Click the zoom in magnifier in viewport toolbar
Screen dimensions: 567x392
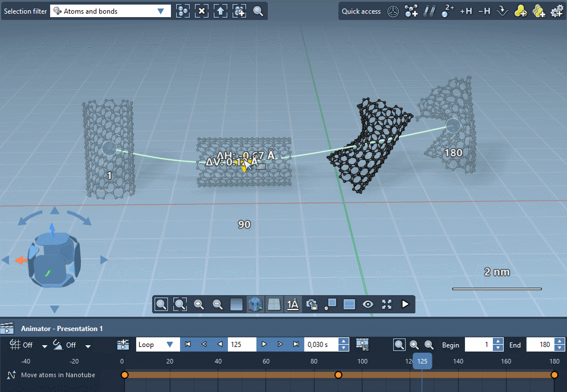(199, 304)
